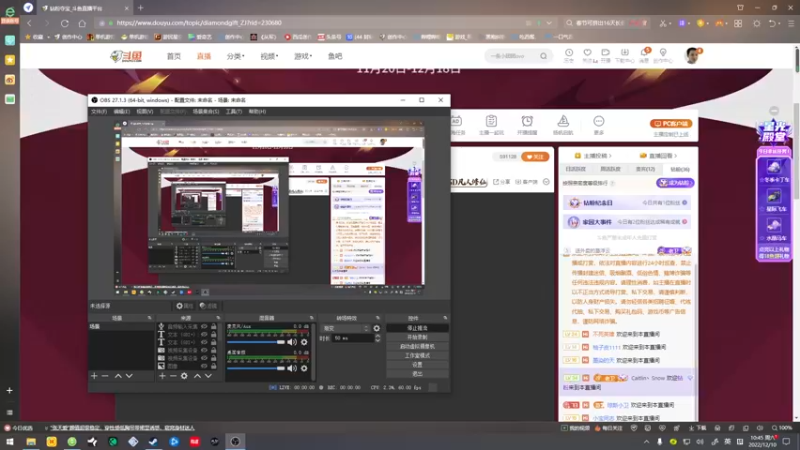Screen dimensions: 800x450
Task: Click 开始录制 button in OBS
Action: tap(417, 337)
